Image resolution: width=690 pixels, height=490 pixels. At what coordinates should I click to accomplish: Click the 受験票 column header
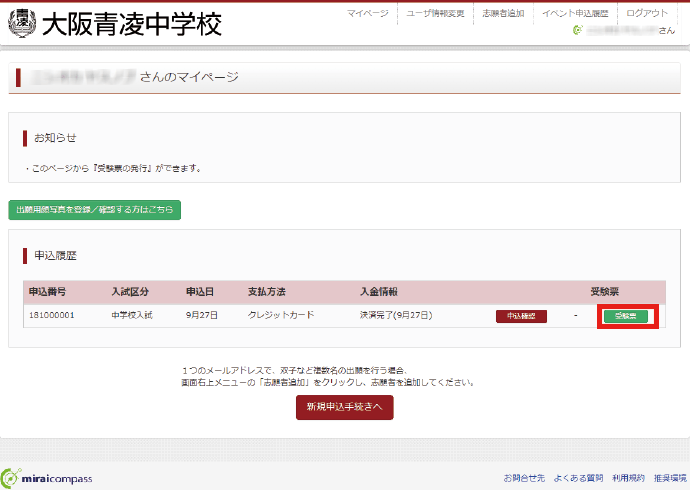click(x=605, y=292)
